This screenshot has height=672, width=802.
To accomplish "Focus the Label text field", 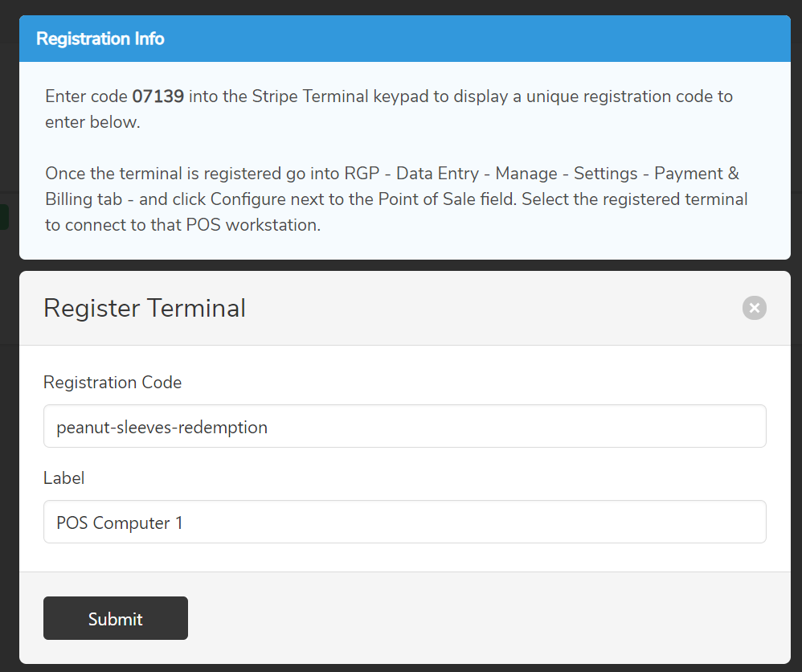I will [404, 522].
